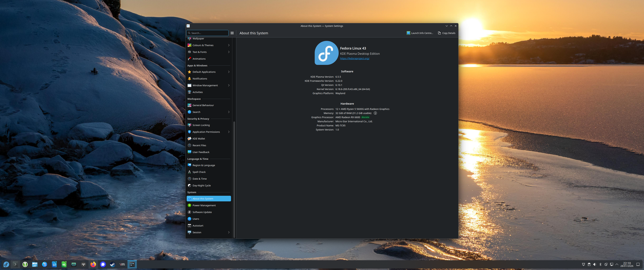Screen dimensions: 644x270
Task: Expand Colours & Themes submenu
Action: click(229, 45)
